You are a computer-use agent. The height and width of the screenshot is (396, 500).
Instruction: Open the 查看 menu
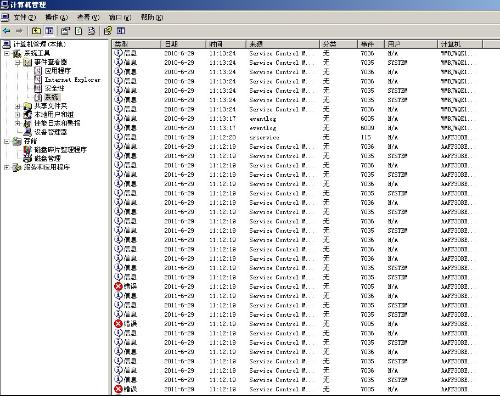[x=88, y=17]
